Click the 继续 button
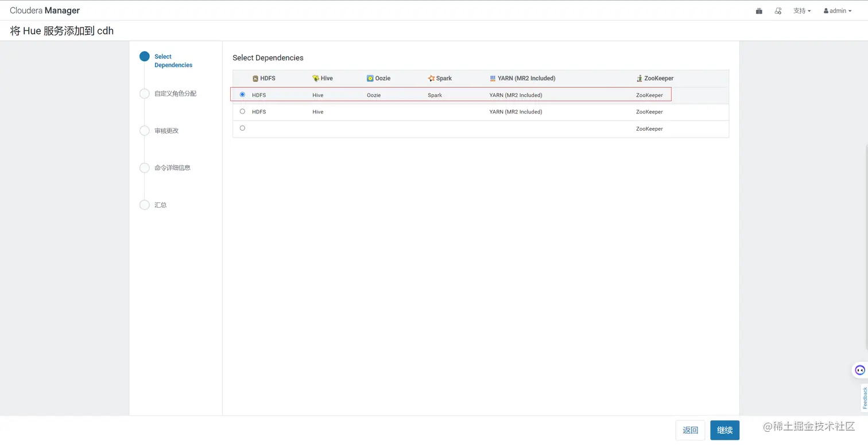This screenshot has height=445, width=868. coord(724,430)
